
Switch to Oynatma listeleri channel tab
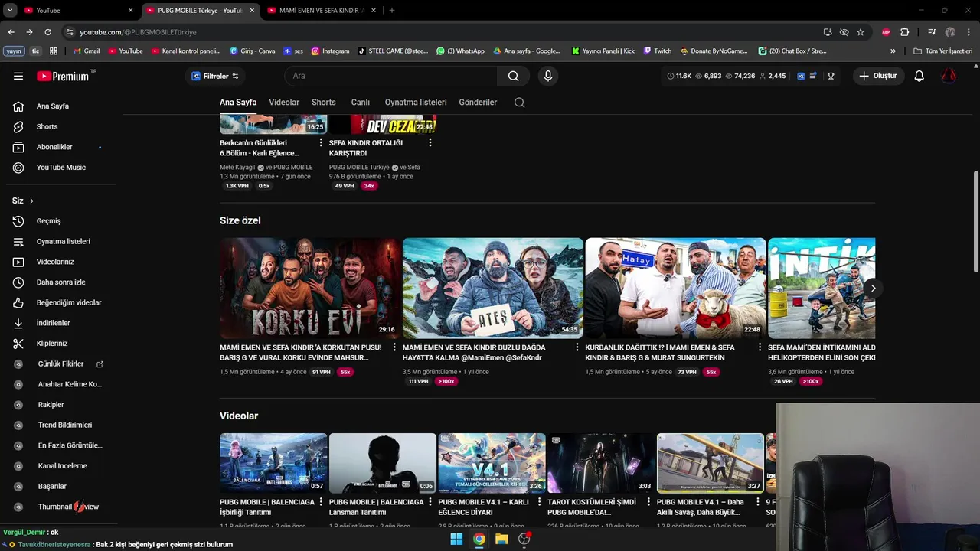pos(416,102)
